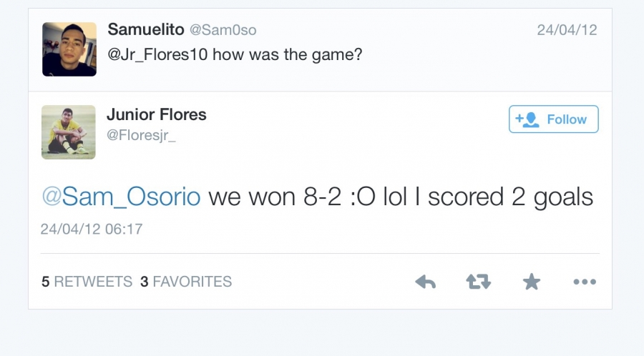Viewport: 644px width, 356px height.
Task: Select the 'how was the game?' tweet text
Action: tap(288, 54)
